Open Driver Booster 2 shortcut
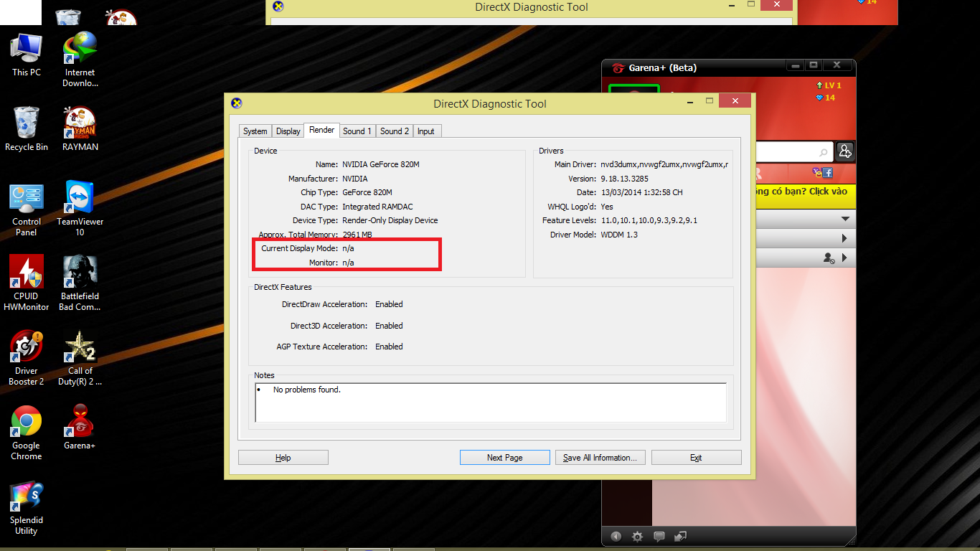This screenshot has width=980, height=551. [27, 358]
